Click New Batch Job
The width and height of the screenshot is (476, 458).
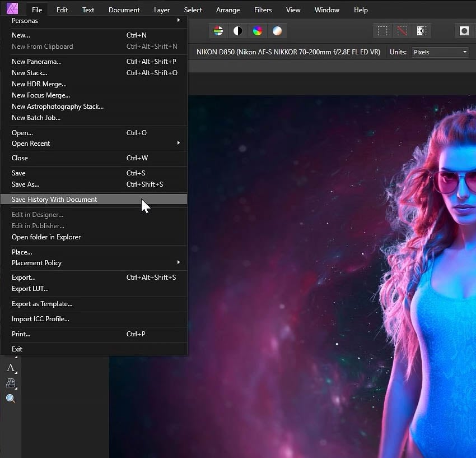(x=36, y=118)
